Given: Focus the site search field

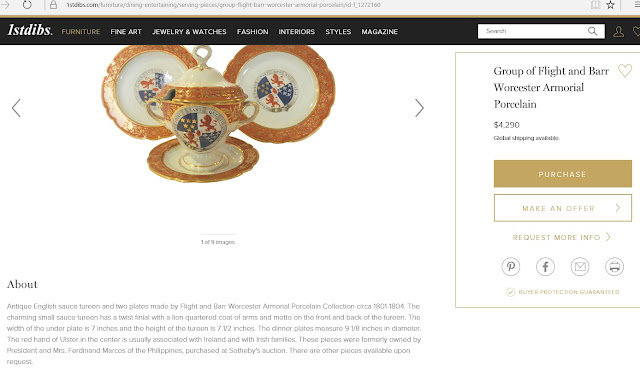Looking at the screenshot, I should click(533, 31).
